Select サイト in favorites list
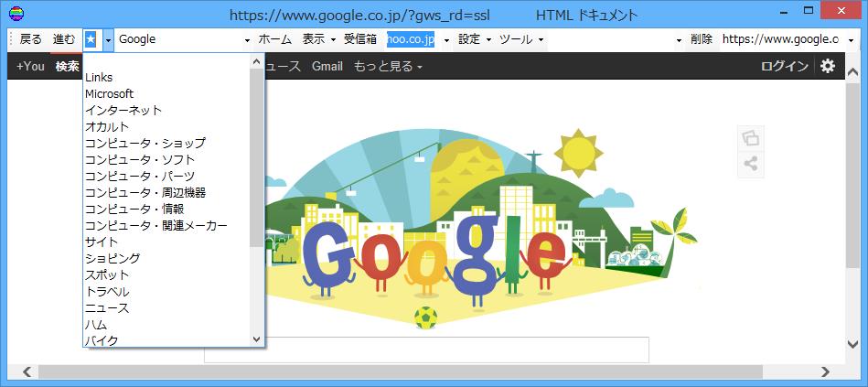868x387 pixels. click(102, 242)
